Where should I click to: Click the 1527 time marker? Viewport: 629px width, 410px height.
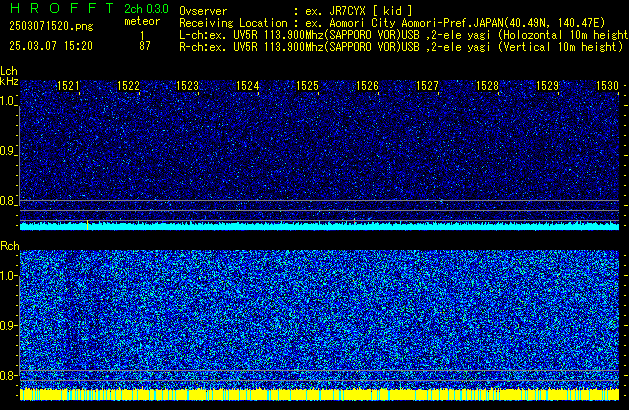[x=427, y=86]
